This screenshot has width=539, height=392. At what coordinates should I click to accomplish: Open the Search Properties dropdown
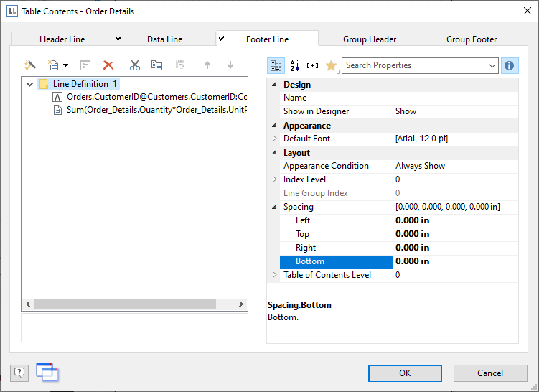(x=492, y=65)
